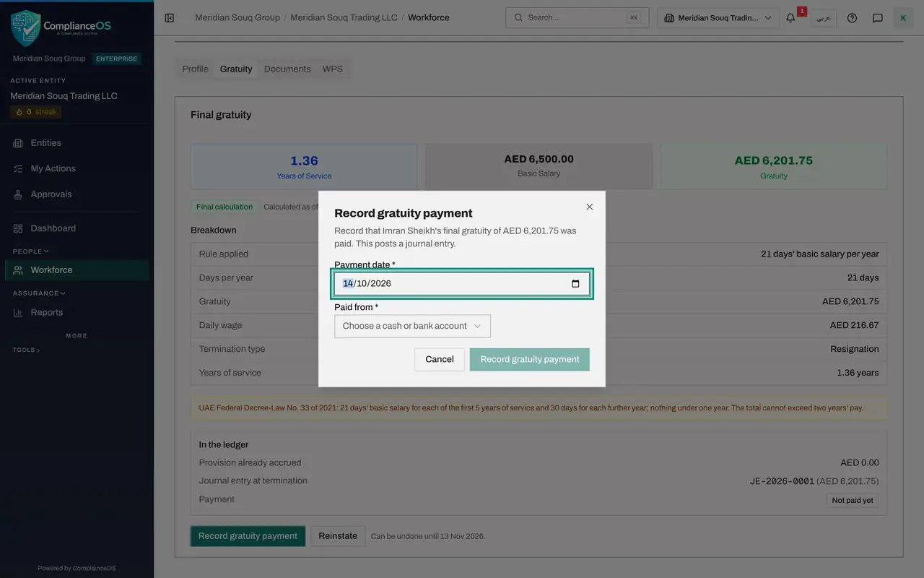Open the Meridian Souq Trading entity switcher
Viewport: 924px width, 578px height.
[718, 18]
